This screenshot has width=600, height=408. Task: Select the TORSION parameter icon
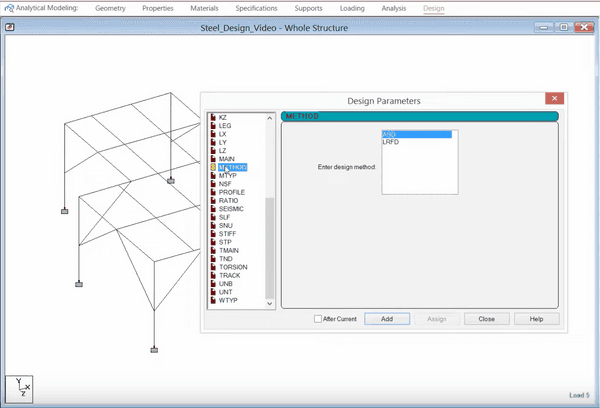(x=213, y=267)
